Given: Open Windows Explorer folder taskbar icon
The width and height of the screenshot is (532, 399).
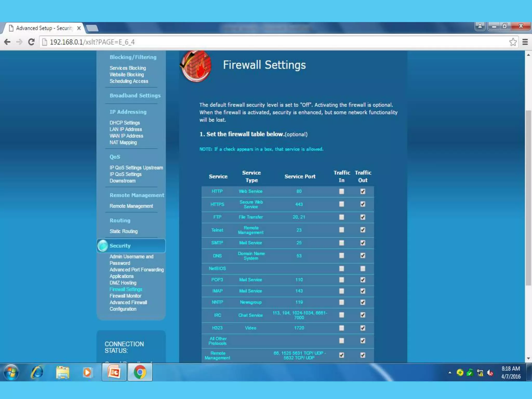Looking at the screenshot, I should (x=62, y=372).
